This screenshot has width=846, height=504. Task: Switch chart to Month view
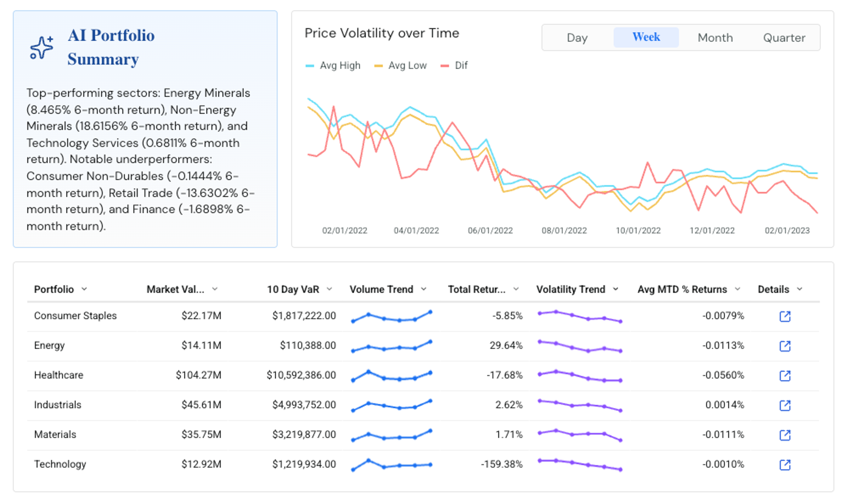point(715,37)
